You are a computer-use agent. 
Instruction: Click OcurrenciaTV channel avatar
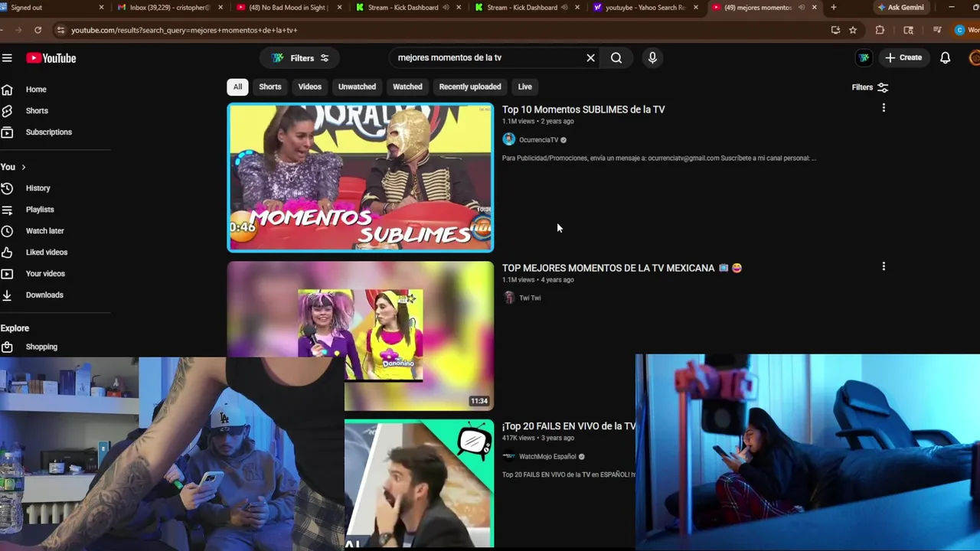(509, 139)
